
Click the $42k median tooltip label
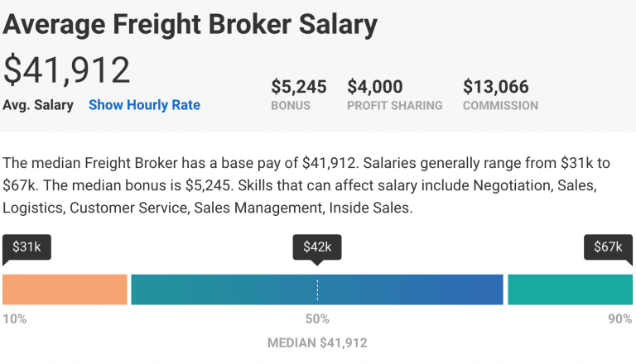317,247
